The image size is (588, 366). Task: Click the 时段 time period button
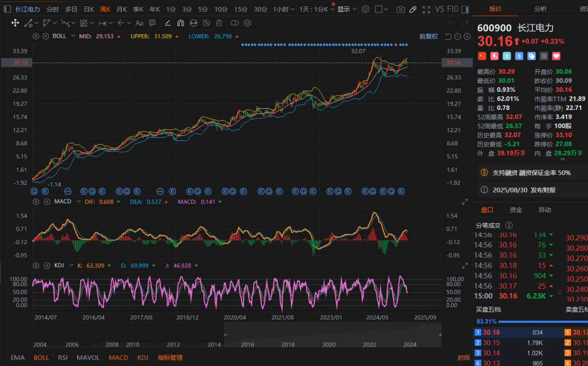(x=464, y=358)
